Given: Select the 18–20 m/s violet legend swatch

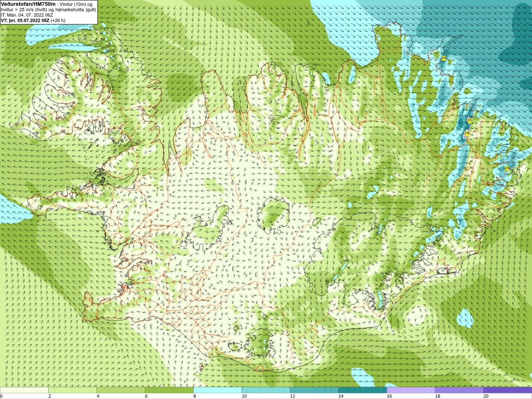Looking at the screenshot, I should [x=459, y=390].
